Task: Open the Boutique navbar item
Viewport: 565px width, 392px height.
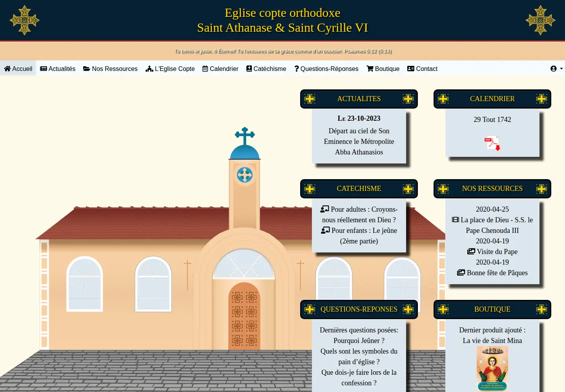Action: coord(383,69)
